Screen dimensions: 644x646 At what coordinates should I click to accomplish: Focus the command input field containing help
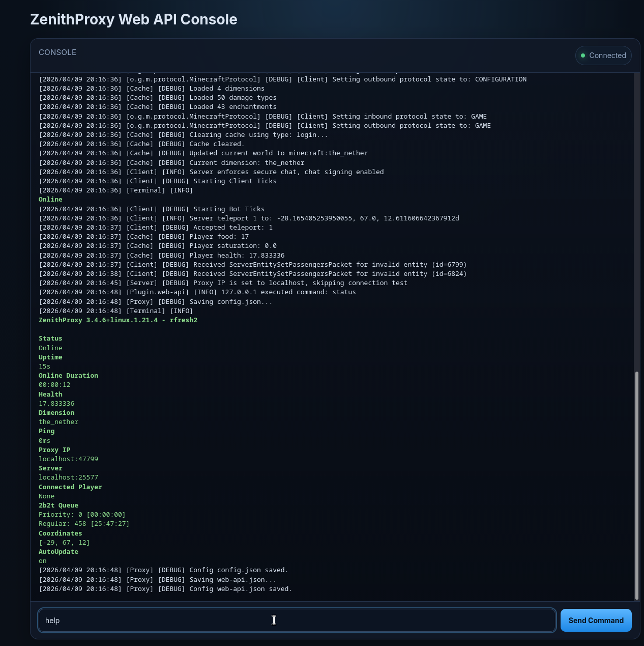coord(297,620)
